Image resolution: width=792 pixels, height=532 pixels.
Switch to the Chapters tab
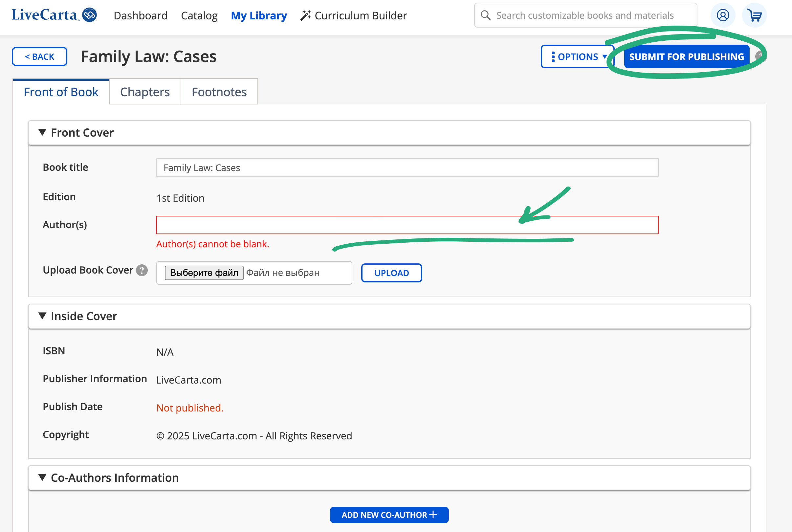145,91
